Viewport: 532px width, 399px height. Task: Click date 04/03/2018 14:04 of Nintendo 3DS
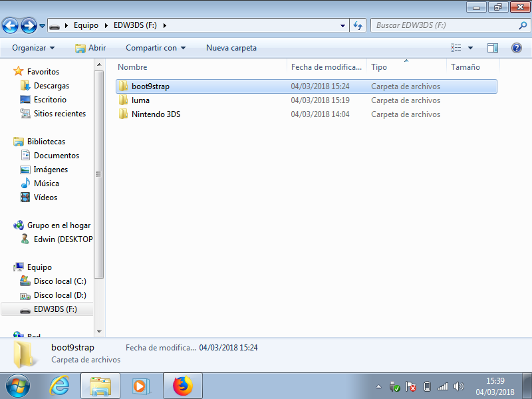tap(320, 114)
